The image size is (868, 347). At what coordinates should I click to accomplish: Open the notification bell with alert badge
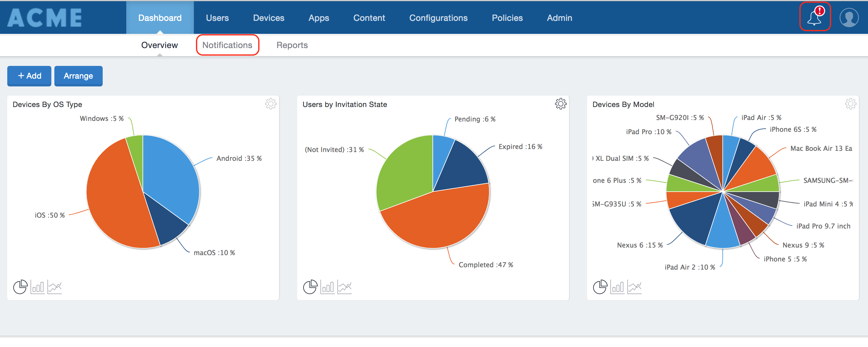(815, 18)
